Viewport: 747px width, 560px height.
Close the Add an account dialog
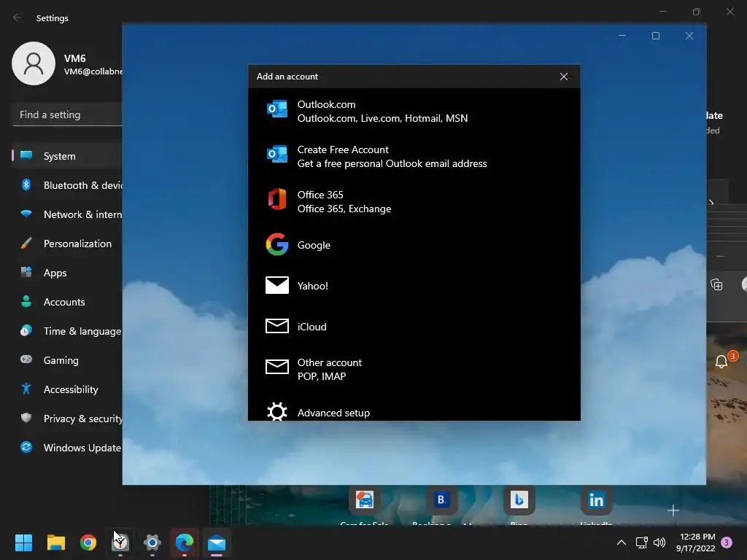coord(564,77)
